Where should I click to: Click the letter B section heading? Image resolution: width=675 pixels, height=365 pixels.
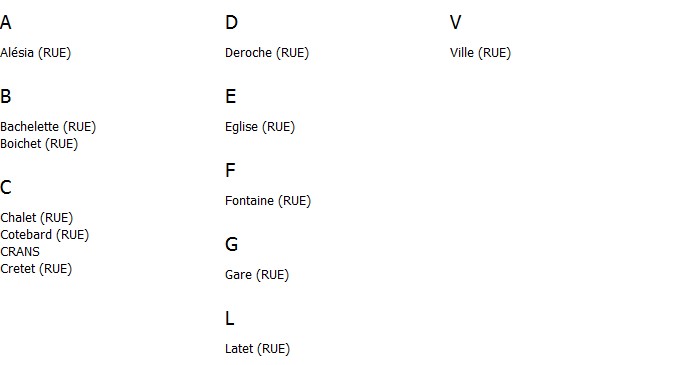pos(6,96)
